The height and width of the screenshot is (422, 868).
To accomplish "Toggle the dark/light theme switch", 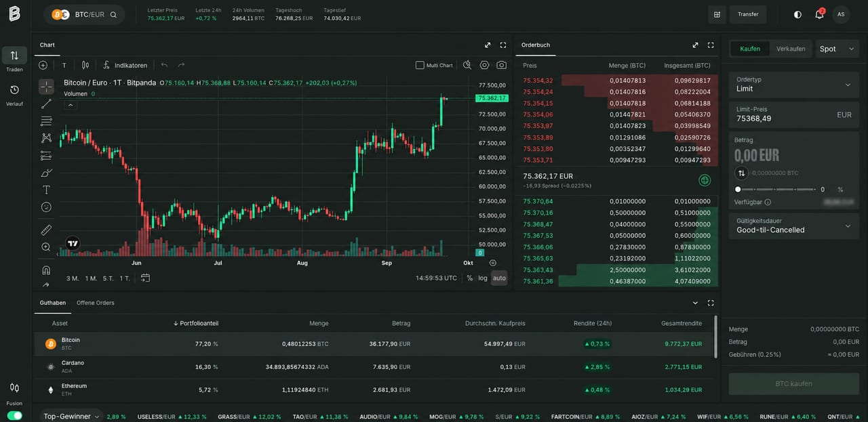I will point(797,14).
